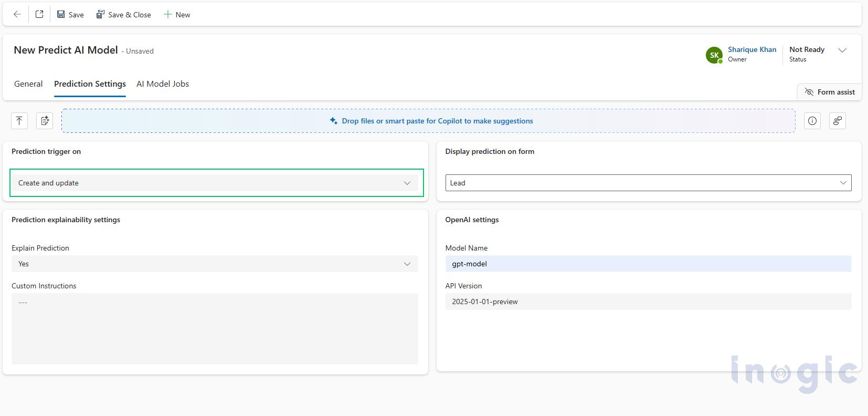Open the Display prediction on form dropdown
The image size is (868, 416).
[648, 183]
